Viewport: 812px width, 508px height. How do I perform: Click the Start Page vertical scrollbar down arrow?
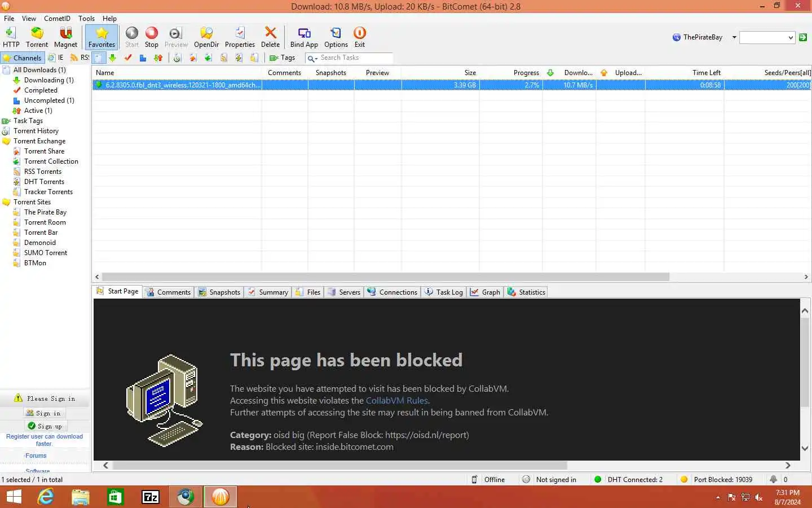tap(805, 449)
